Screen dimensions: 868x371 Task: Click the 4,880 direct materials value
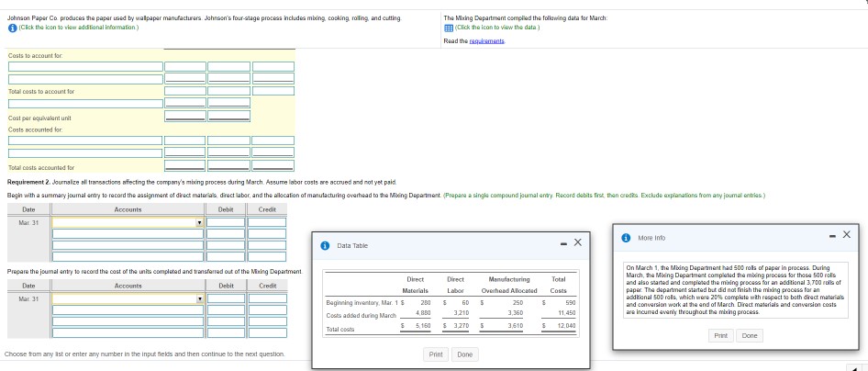tap(424, 313)
